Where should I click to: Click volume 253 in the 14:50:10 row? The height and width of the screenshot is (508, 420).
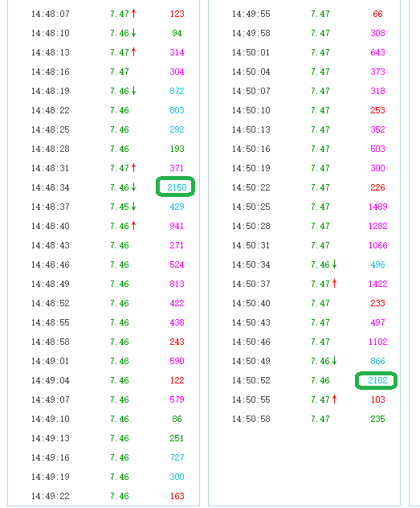tap(377, 110)
